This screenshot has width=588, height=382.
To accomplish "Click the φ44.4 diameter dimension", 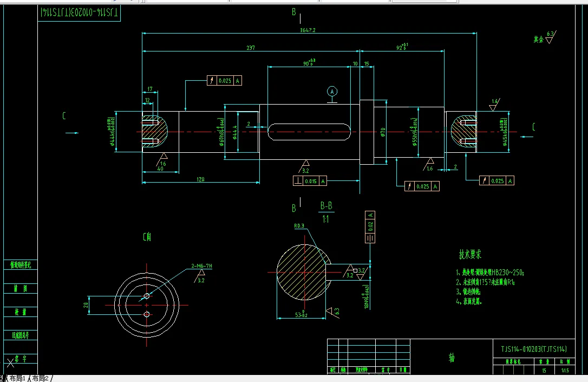I will click(235, 132).
